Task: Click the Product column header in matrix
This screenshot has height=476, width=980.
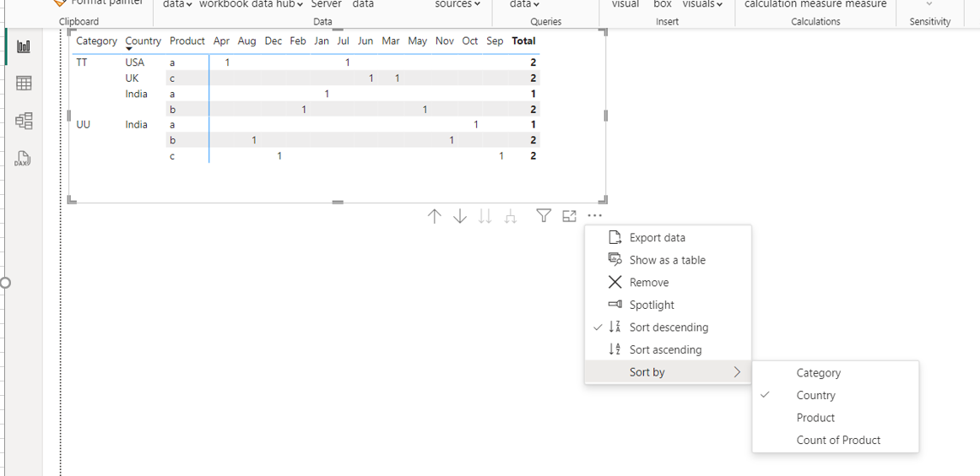Action: click(x=187, y=41)
